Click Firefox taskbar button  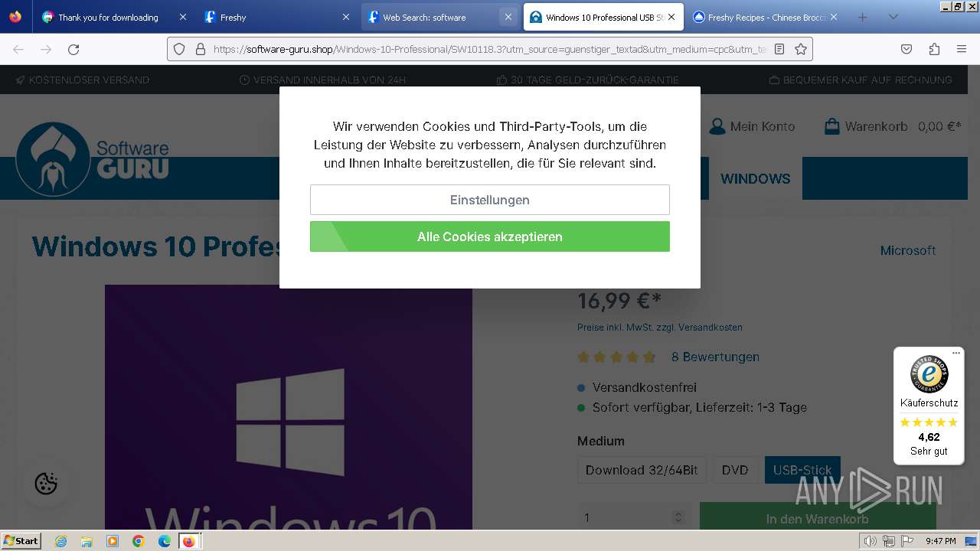[189, 541]
